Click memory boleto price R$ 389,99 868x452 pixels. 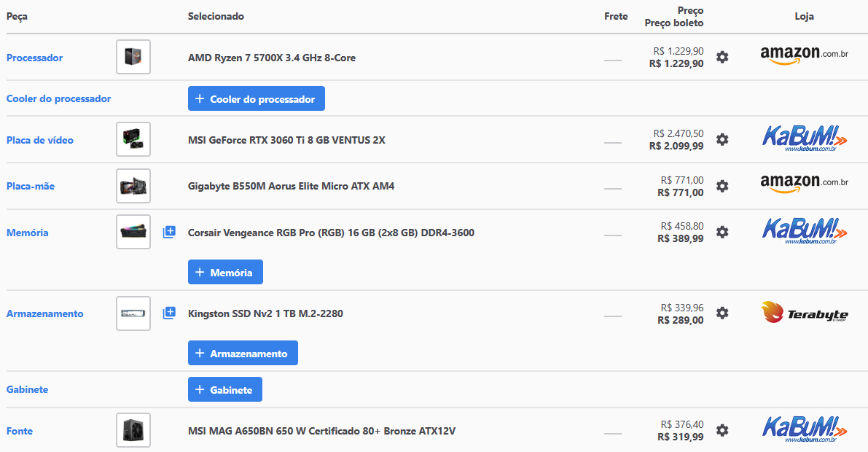681,238
